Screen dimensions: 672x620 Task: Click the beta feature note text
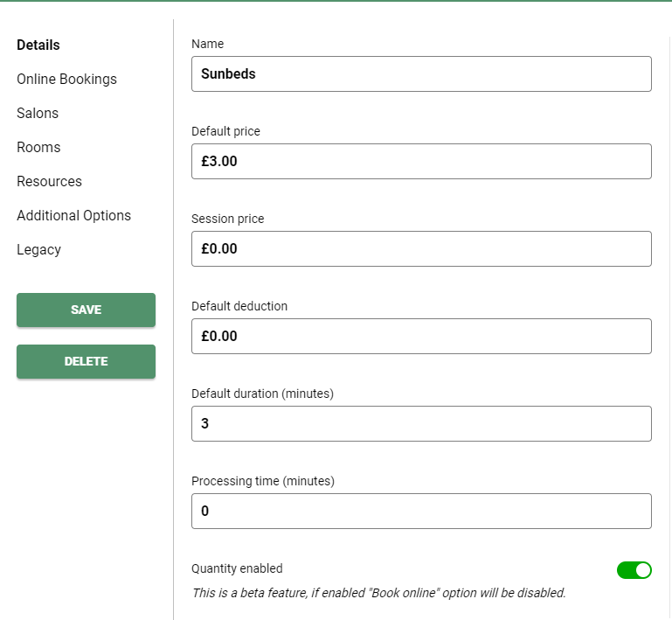[378, 593]
